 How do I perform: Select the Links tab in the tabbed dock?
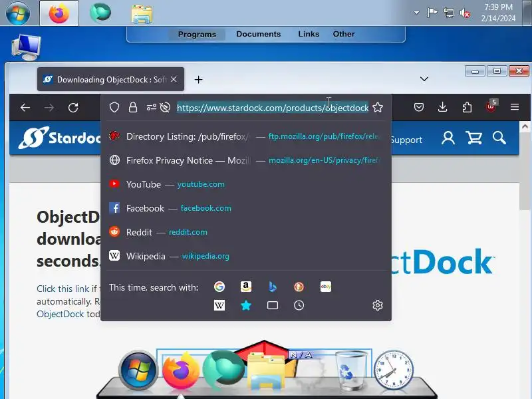pyautogui.click(x=309, y=34)
